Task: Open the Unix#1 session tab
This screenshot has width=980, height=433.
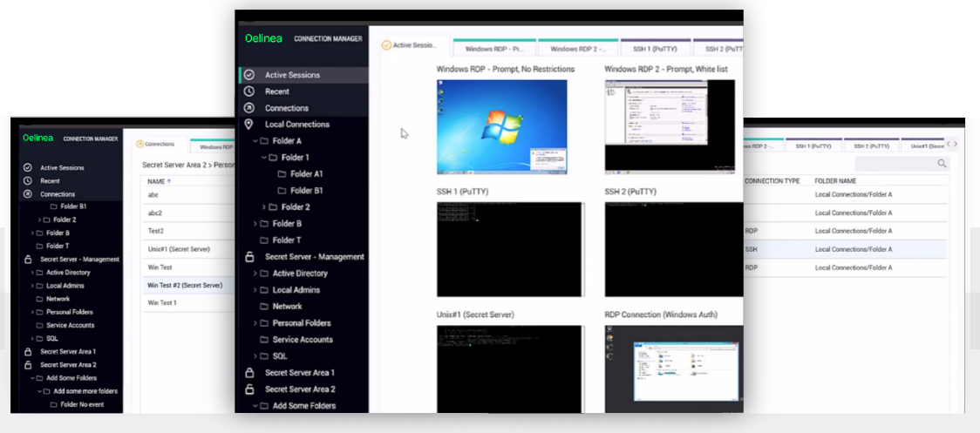Action: tap(928, 146)
